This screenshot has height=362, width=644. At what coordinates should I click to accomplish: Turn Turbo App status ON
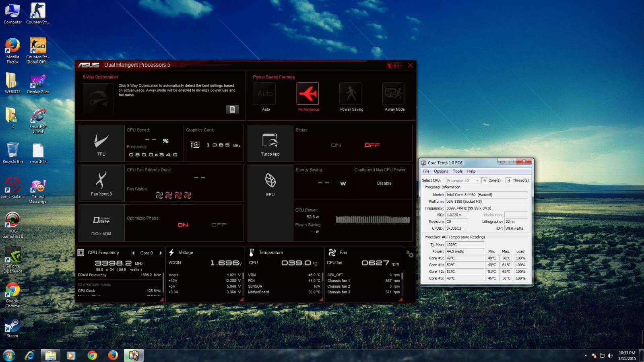(336, 145)
